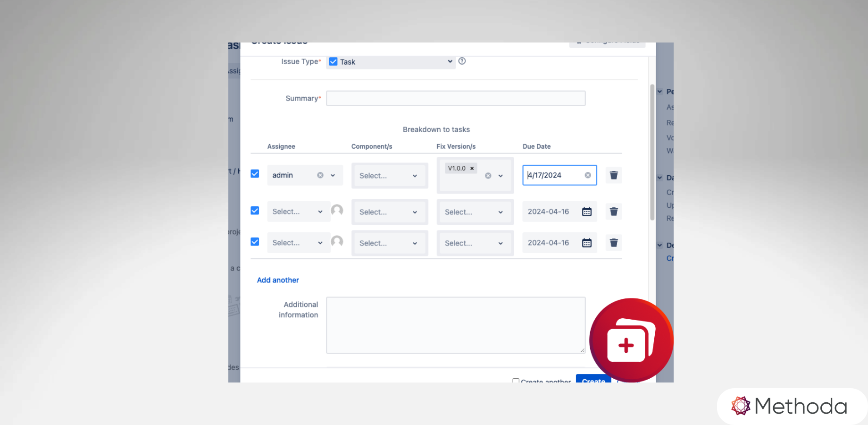868x425 pixels.
Task: Click the Assignee column header
Action: click(281, 146)
